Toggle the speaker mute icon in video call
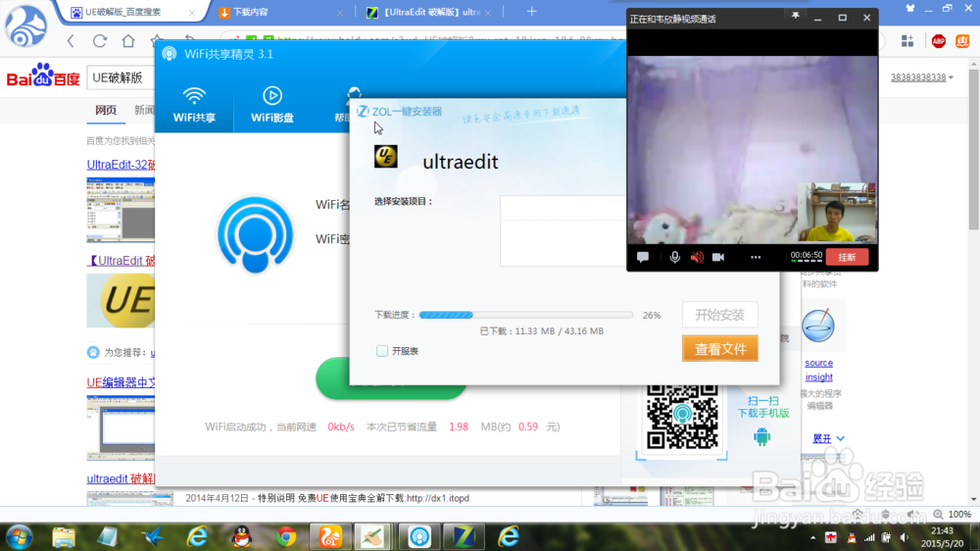This screenshot has height=551, width=980. coord(697,257)
